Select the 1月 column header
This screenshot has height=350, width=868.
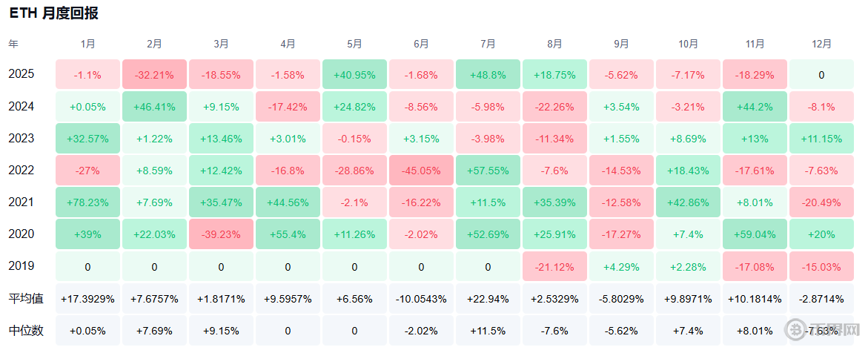click(87, 44)
